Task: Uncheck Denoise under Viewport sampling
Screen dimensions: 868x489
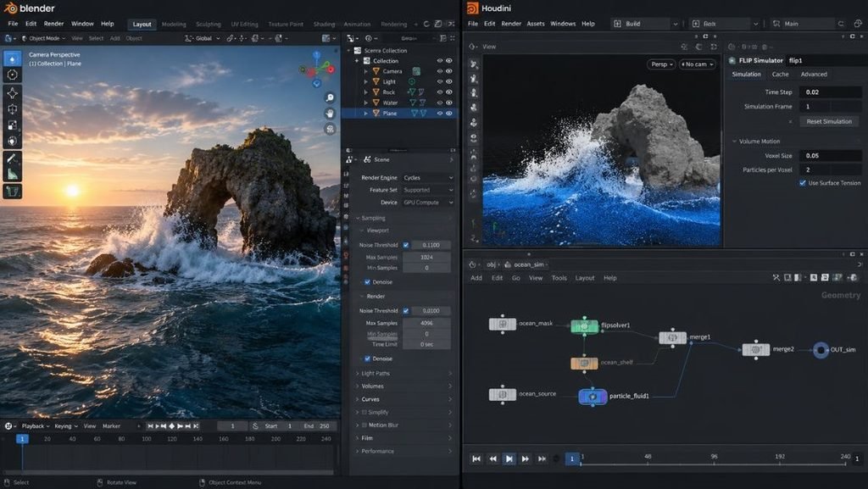Action: [x=367, y=282]
